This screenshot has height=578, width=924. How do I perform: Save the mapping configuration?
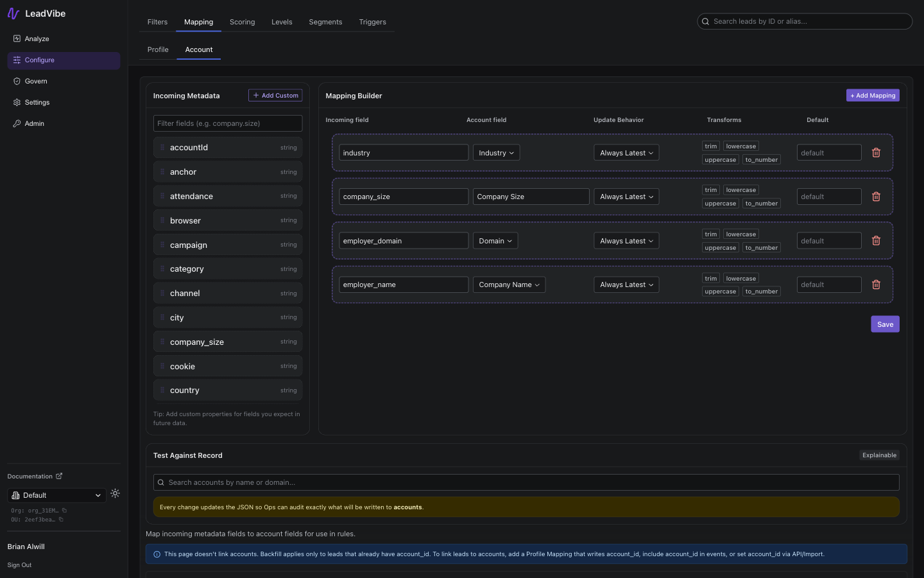click(885, 324)
